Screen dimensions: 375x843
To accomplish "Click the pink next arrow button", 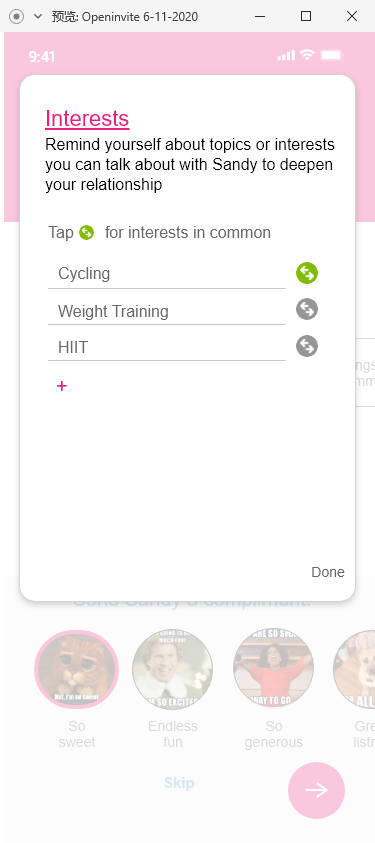I will coord(316,790).
